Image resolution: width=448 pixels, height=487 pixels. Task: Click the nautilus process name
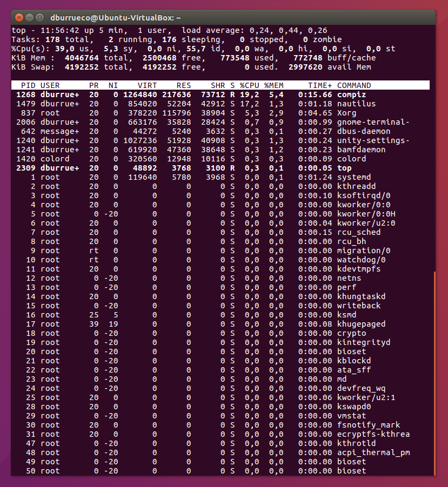click(x=356, y=104)
